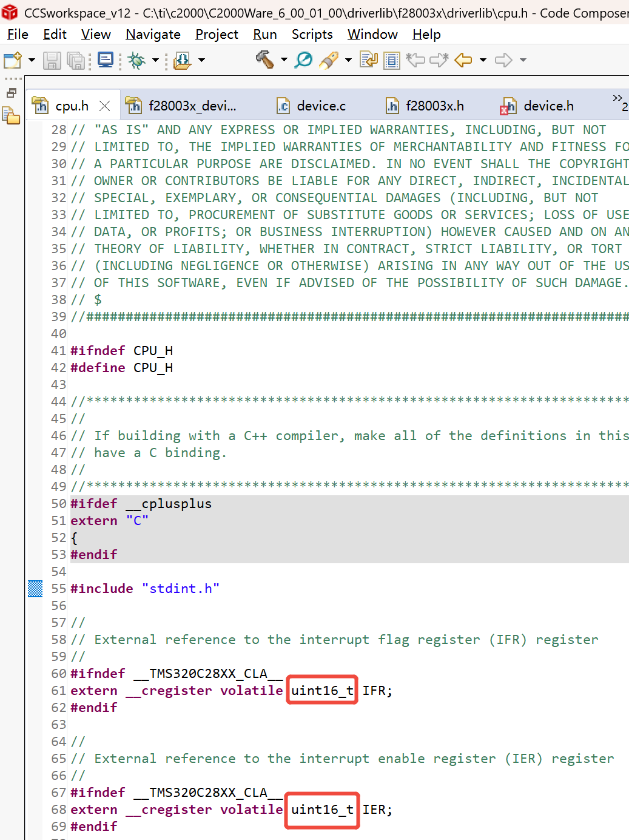Click '__TMS320C28XX_CLA__' on line 60
This screenshot has height=840, width=629.
tap(208, 674)
